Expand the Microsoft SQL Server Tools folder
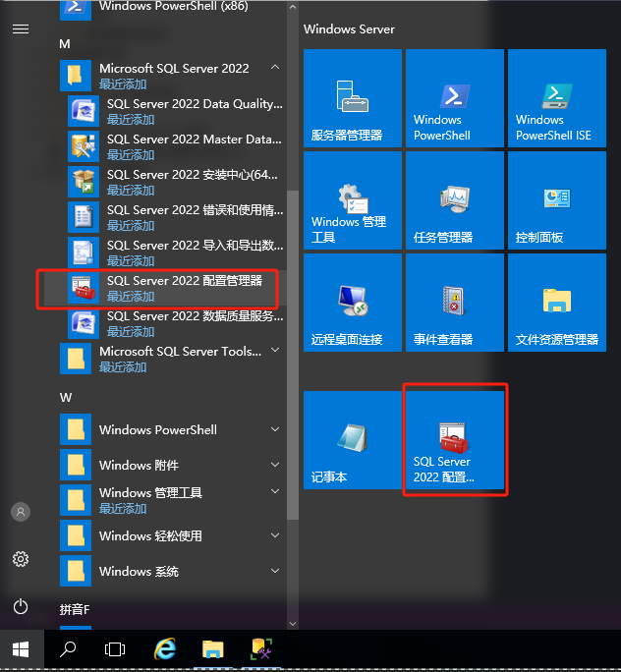 275,351
